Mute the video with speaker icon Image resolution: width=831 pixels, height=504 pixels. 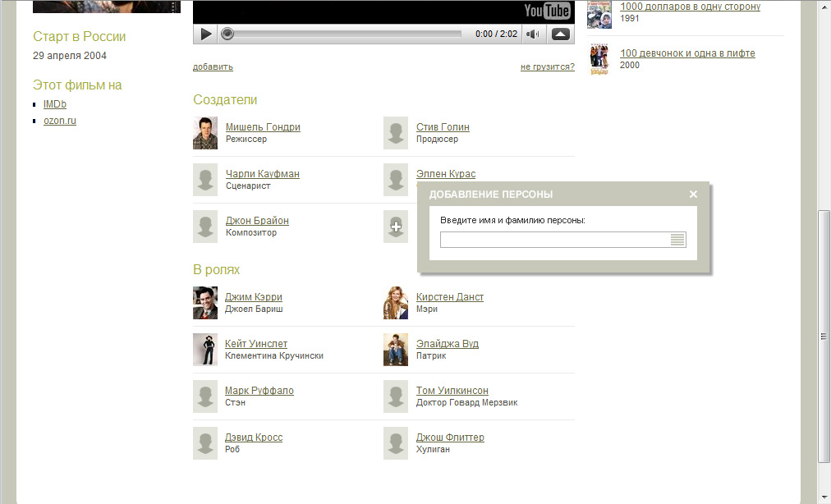[x=533, y=34]
